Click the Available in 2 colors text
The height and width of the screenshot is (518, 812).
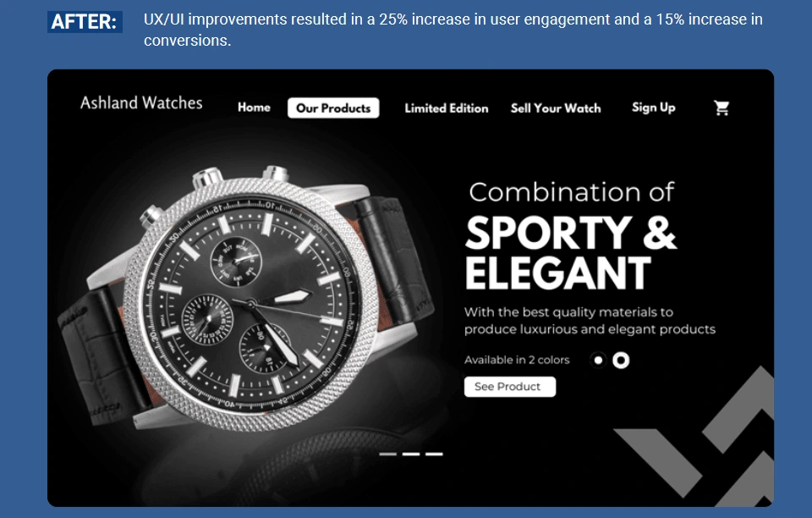click(517, 360)
